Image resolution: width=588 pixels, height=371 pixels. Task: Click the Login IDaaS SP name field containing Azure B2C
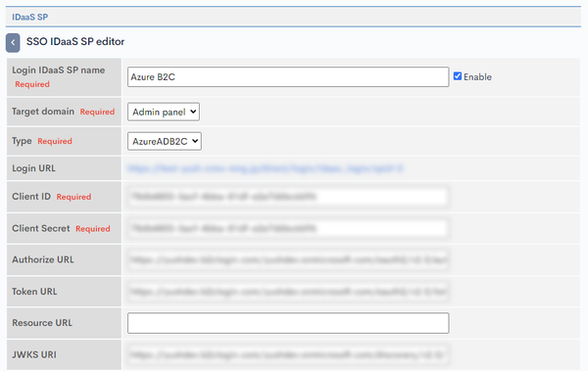288,76
